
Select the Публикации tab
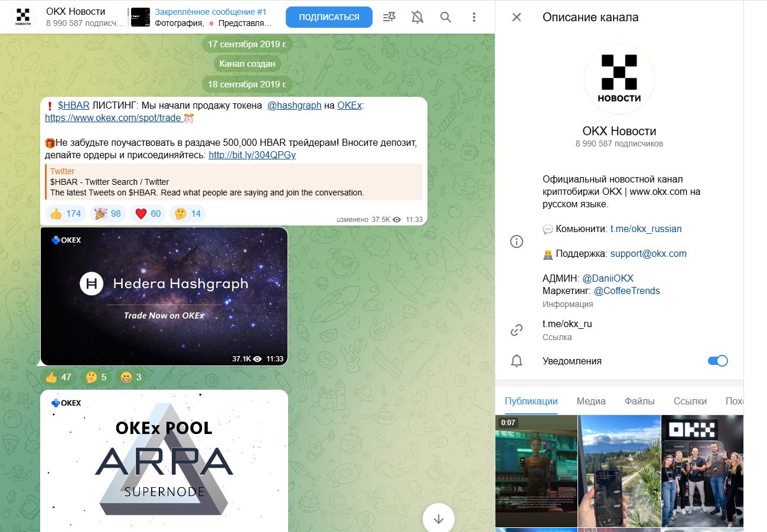(531, 401)
